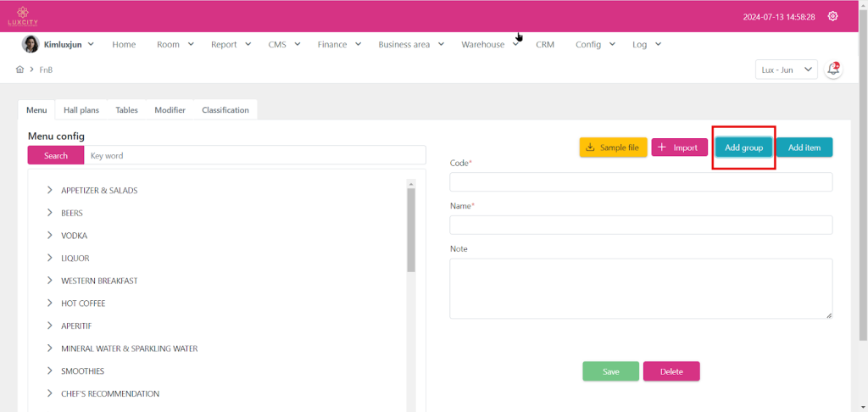This screenshot has height=412, width=868.
Task: Open the Lux - Jun dropdown
Action: coord(786,70)
